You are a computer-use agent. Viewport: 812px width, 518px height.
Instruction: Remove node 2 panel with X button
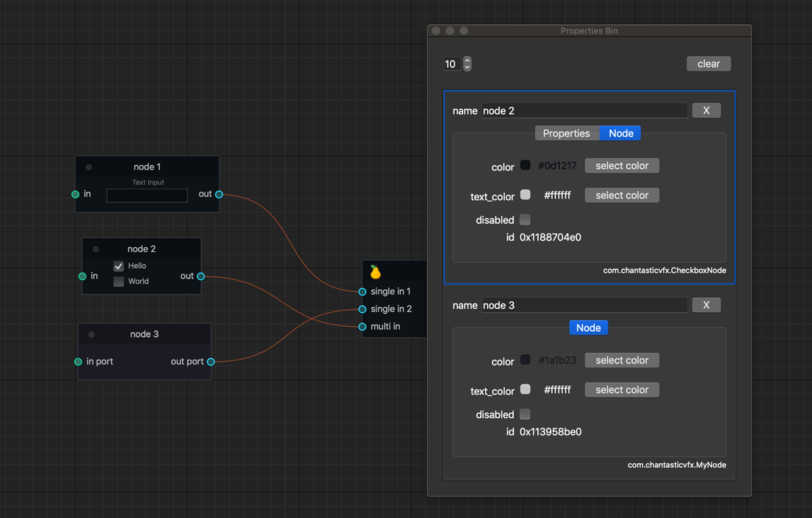pos(706,110)
